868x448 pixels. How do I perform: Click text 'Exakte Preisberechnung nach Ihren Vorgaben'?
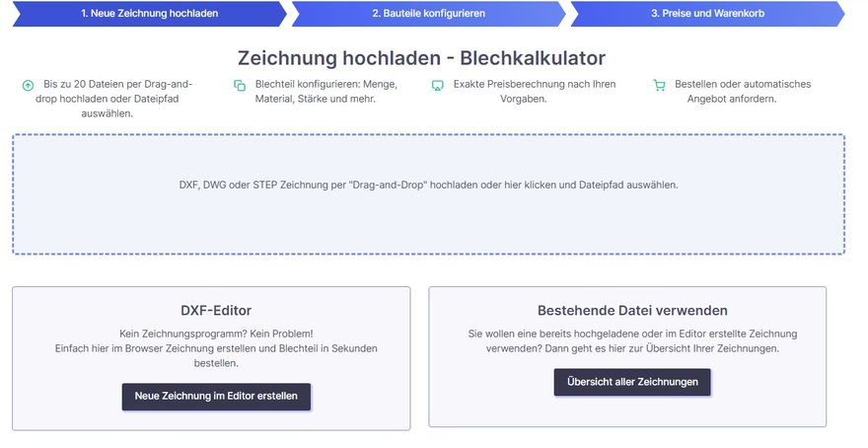[535, 92]
